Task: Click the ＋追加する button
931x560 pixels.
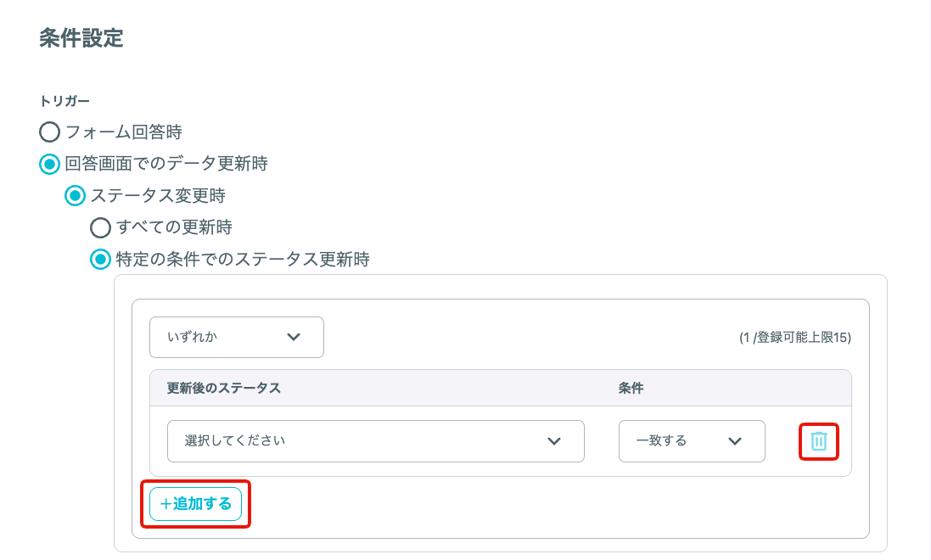Action: point(195,504)
